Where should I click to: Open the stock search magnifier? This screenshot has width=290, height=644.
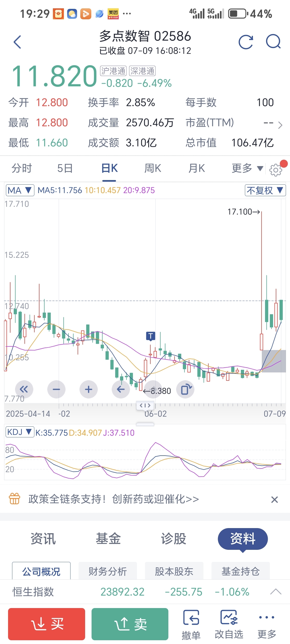[x=273, y=42]
